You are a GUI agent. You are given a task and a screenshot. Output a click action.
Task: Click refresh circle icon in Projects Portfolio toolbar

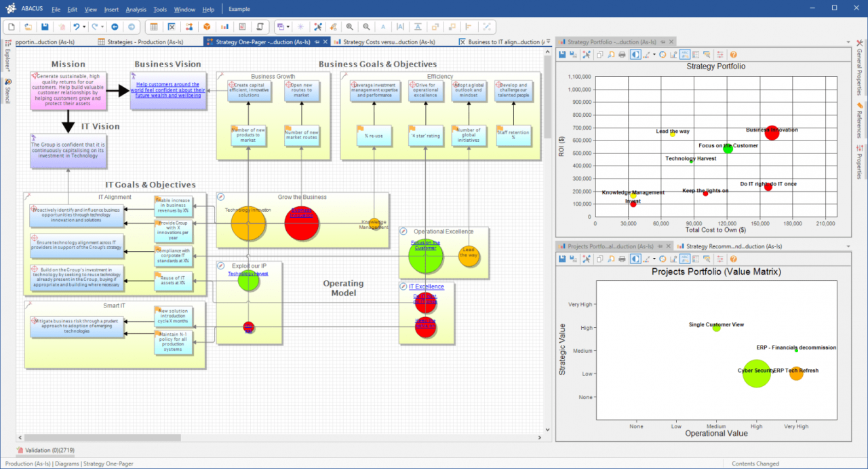point(663,259)
